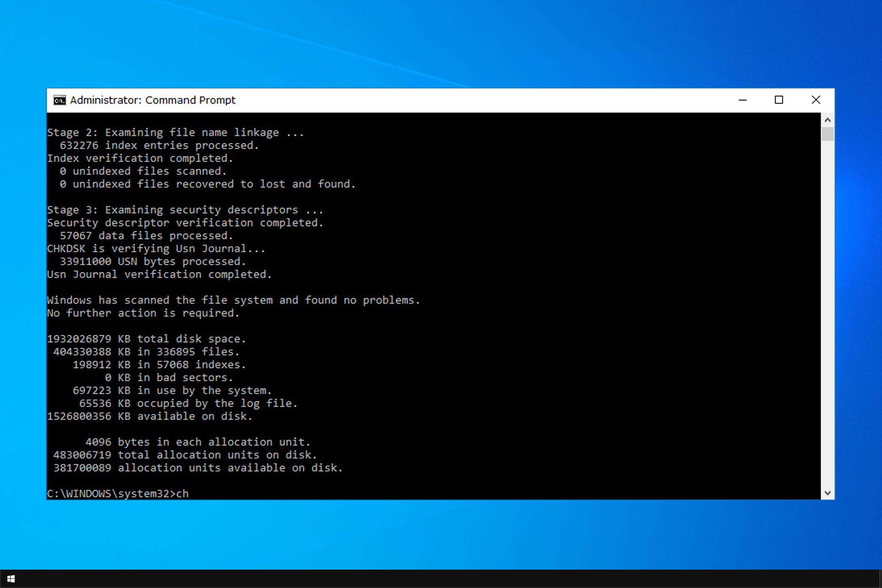This screenshot has height=588, width=882.
Task: Click 'Index verification completed.' line
Action: [140, 158]
